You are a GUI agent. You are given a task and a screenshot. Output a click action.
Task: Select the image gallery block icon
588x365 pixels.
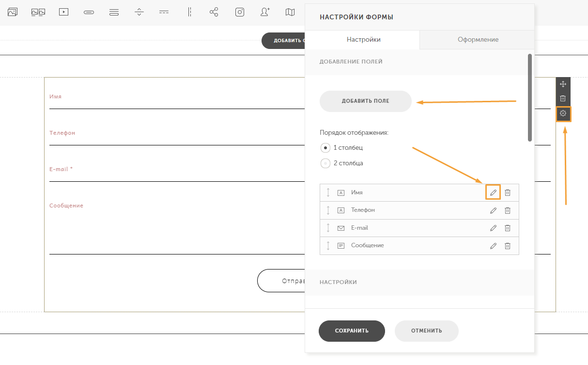click(x=13, y=12)
